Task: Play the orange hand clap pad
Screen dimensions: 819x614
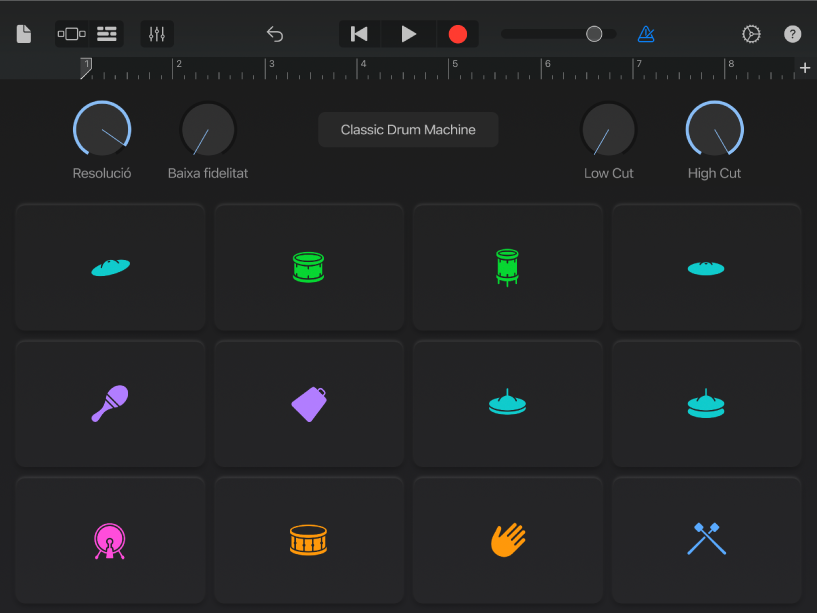Action: click(507, 539)
